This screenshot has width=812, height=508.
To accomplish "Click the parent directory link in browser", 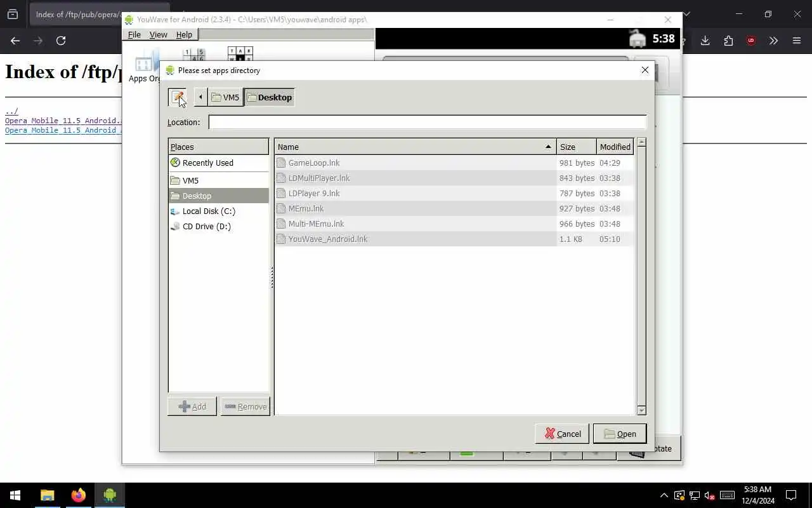I will [x=11, y=111].
